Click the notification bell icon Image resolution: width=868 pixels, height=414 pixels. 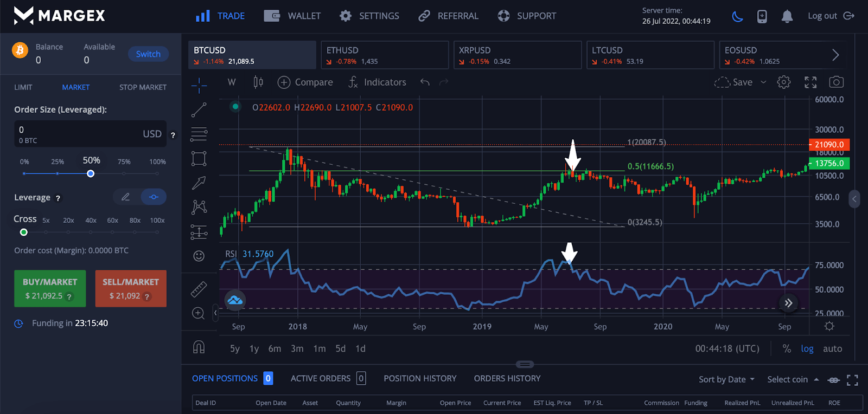click(787, 16)
